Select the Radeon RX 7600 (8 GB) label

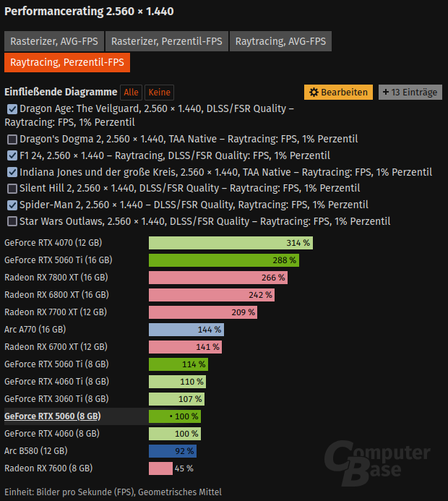(x=48, y=468)
